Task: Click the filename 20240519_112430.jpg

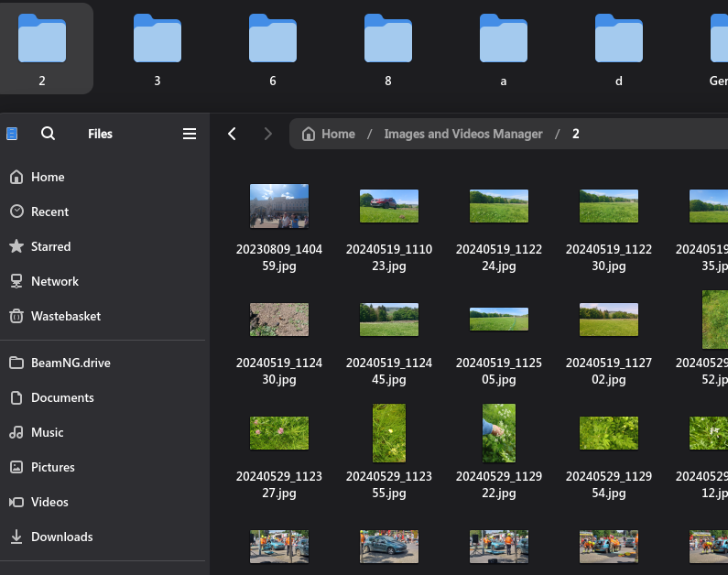Action: [279, 371]
